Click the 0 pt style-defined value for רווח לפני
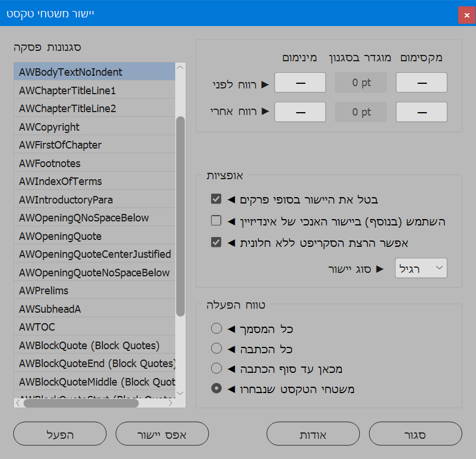Image resolution: width=476 pixels, height=459 pixels. (361, 82)
